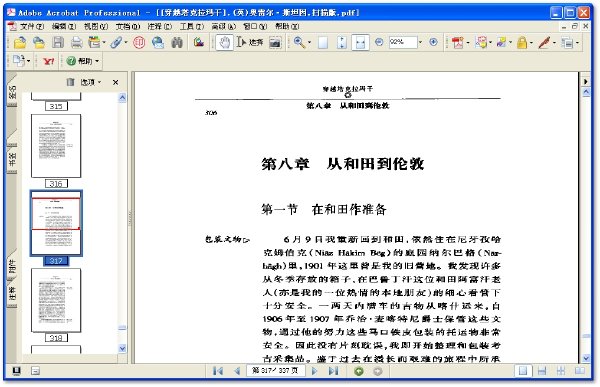Select the Zoom In magnifier tool

[x=299, y=42]
